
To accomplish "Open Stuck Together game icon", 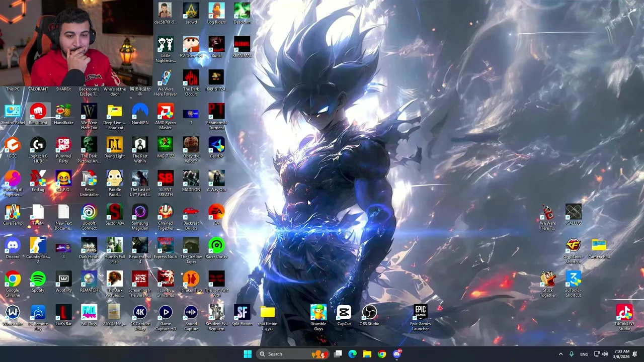I will coord(548,285).
